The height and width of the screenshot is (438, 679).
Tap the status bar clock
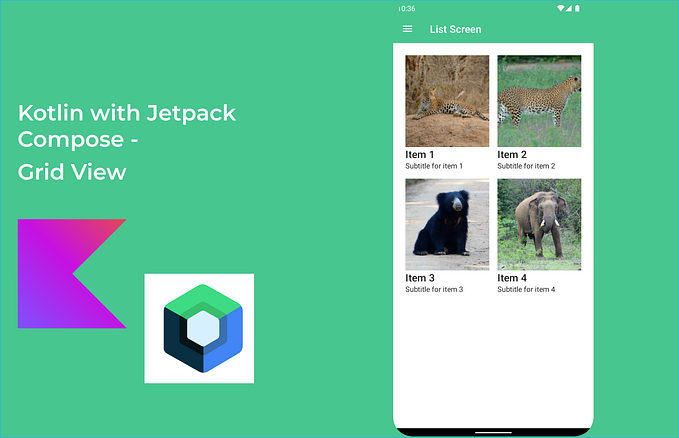pyautogui.click(x=407, y=9)
